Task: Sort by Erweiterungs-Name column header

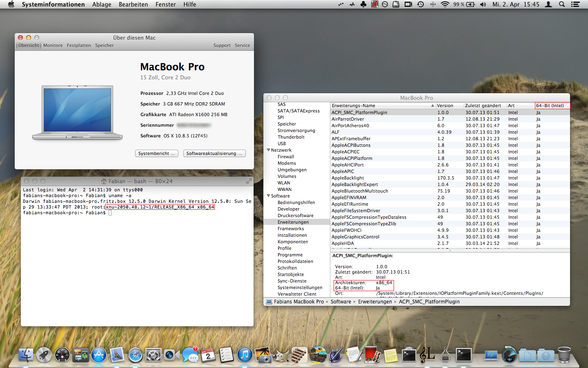Action: [x=383, y=105]
